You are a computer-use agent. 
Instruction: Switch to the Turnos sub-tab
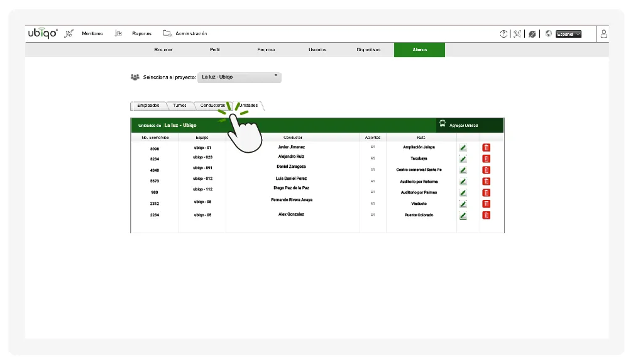tap(180, 106)
